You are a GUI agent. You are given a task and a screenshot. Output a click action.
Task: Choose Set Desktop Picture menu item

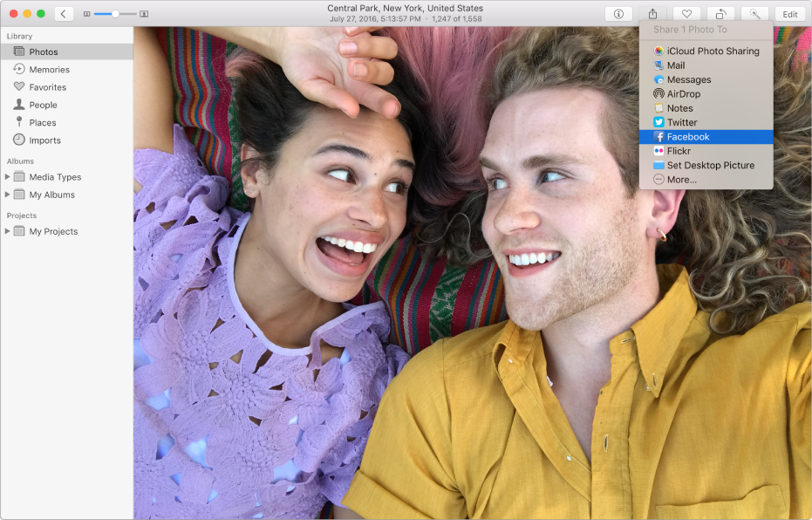point(706,165)
